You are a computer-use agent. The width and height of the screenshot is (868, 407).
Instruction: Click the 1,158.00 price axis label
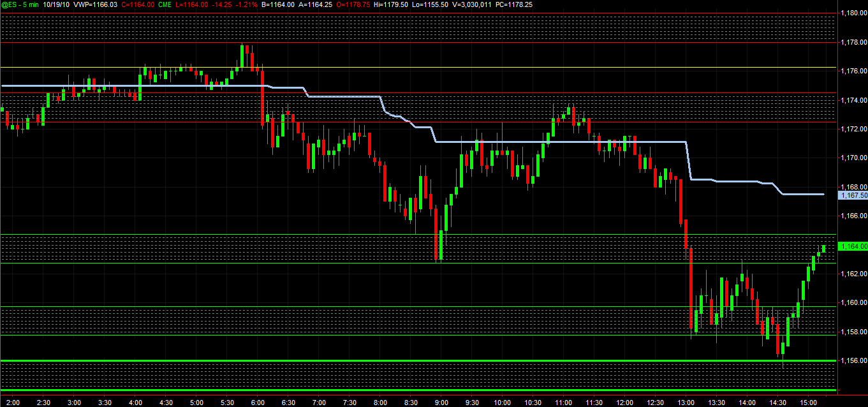[853, 332]
